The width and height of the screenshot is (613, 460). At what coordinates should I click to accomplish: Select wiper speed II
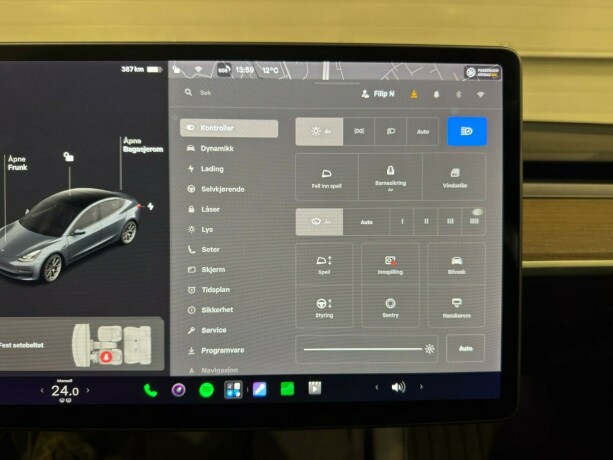[426, 222]
